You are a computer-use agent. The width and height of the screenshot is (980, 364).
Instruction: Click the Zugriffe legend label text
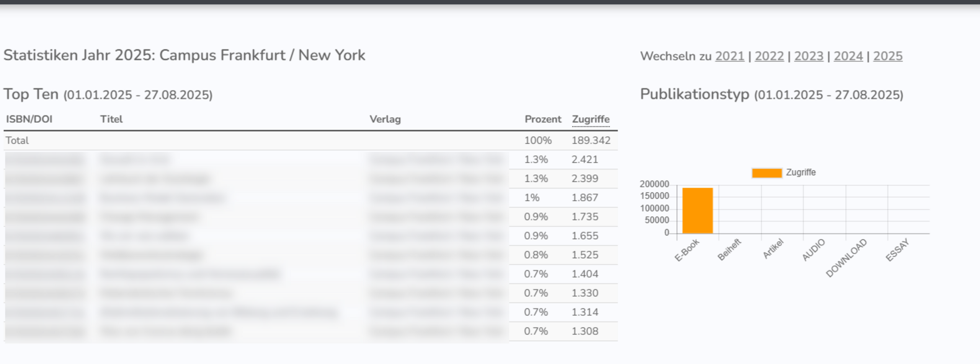(801, 172)
